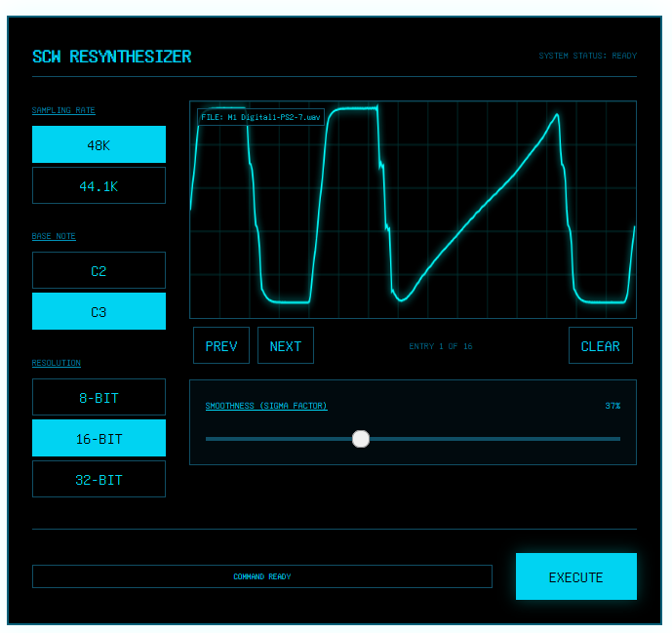Image resolution: width=672 pixels, height=633 pixels.
Task: Advance to the next waveform with NEXT
Action: click(x=286, y=345)
